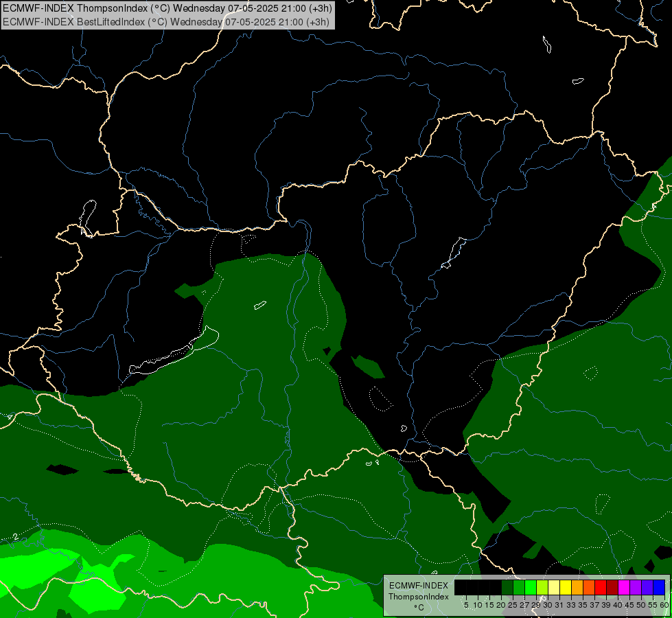Click the violet 50–55 legend swatch
The image size is (672, 618).
click(x=647, y=587)
